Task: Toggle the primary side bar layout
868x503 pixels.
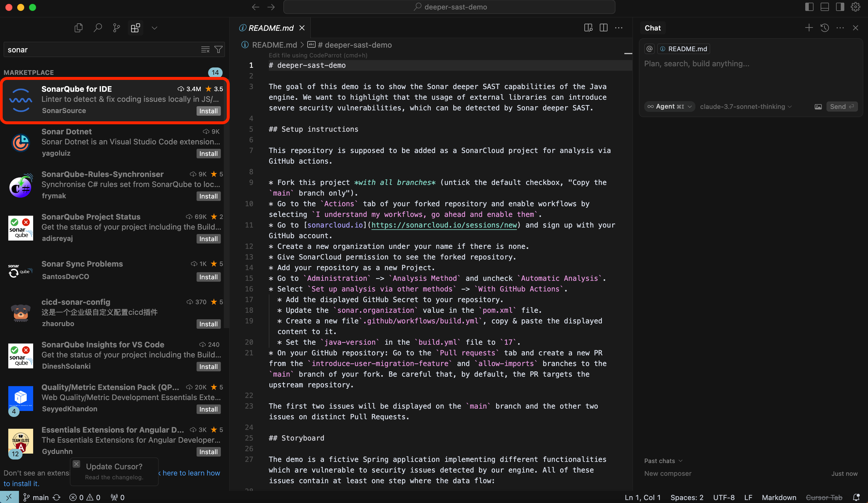Action: click(x=809, y=7)
